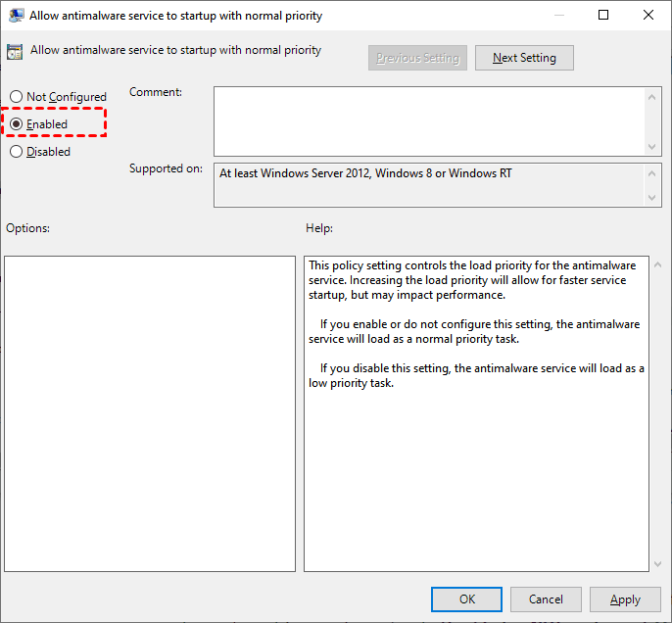This screenshot has height=623, width=672.
Task: Click inside the Comment text box
Action: pyautogui.click(x=429, y=121)
